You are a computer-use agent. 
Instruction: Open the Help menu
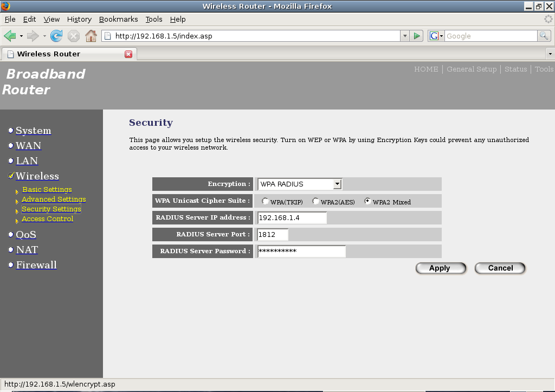coord(178,19)
